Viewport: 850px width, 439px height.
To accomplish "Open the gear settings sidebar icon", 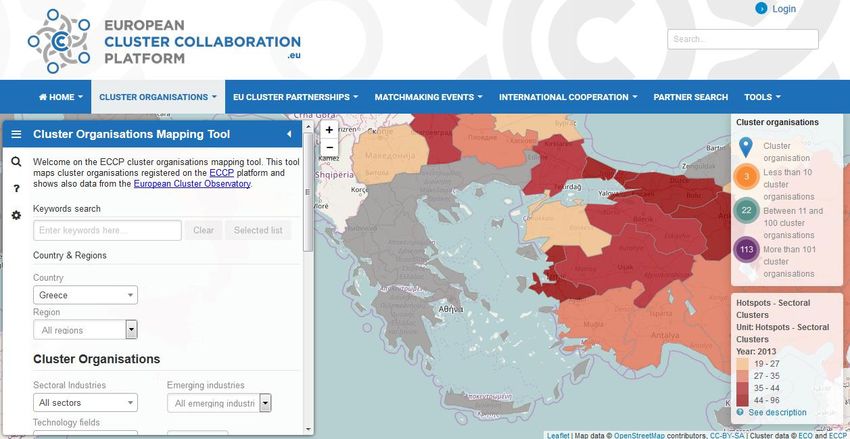I will pyautogui.click(x=16, y=215).
